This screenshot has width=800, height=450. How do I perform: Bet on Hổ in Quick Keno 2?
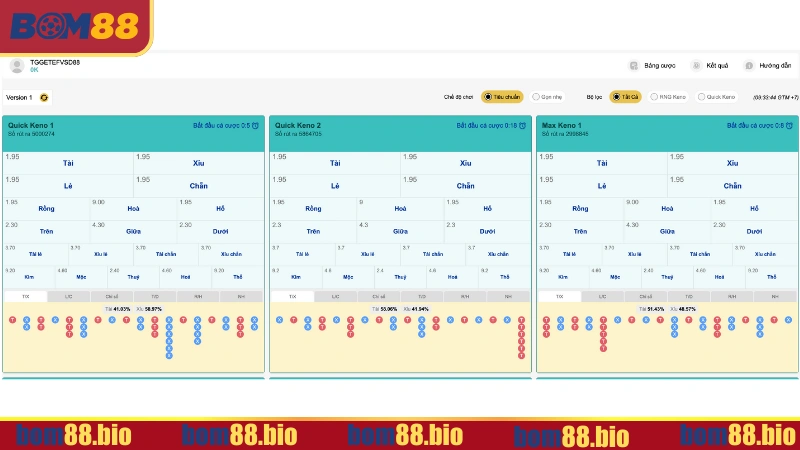tap(487, 209)
